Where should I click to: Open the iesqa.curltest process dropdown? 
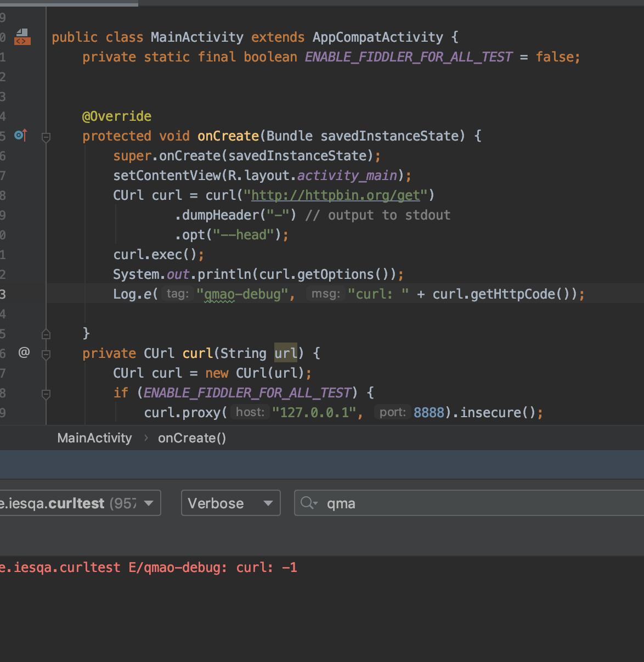tap(80, 503)
